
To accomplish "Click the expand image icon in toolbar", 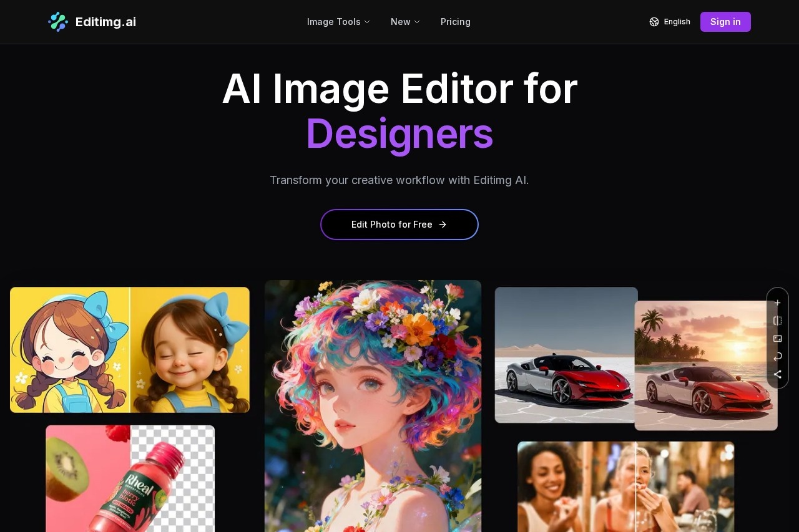I will [x=777, y=339].
